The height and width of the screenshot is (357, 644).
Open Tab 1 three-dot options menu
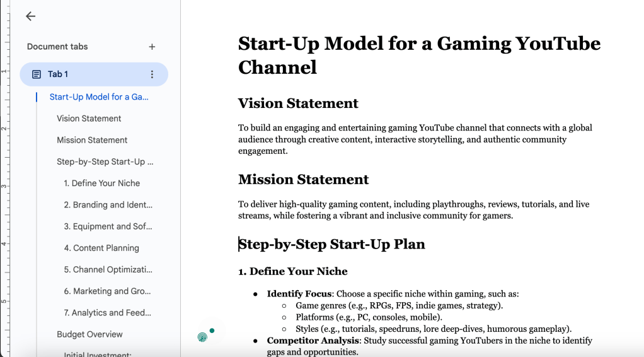pyautogui.click(x=152, y=74)
